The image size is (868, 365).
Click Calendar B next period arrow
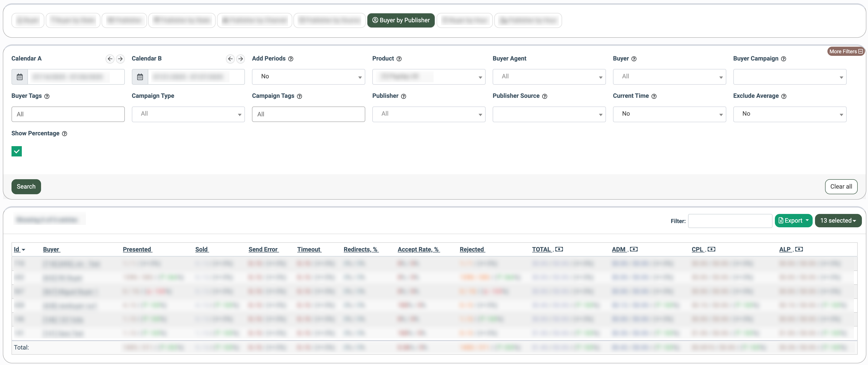[x=241, y=59]
